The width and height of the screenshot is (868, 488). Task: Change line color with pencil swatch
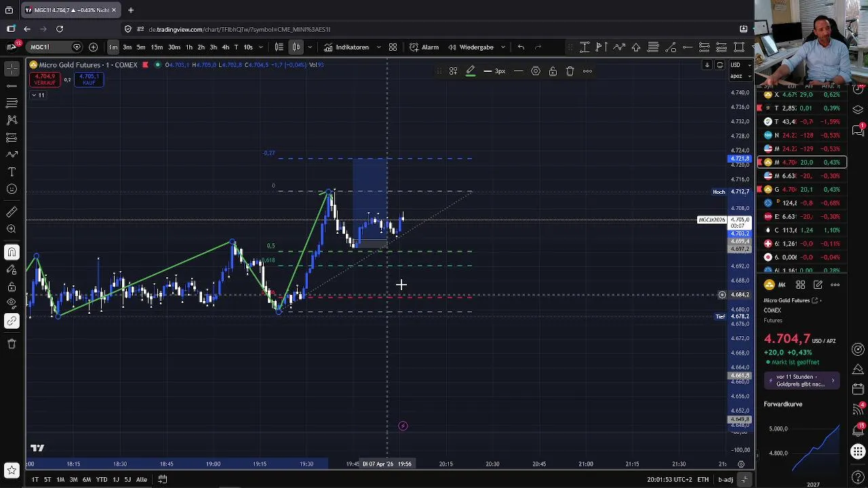(x=470, y=71)
